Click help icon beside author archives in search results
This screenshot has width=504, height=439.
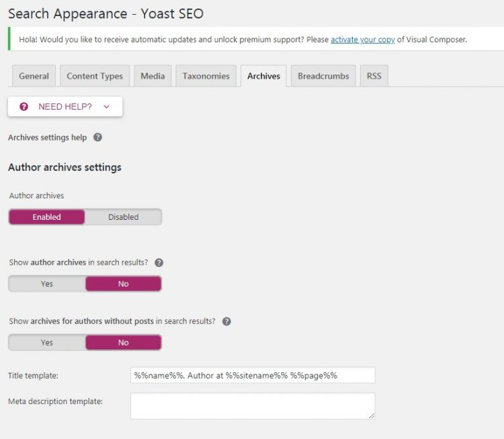coord(159,262)
